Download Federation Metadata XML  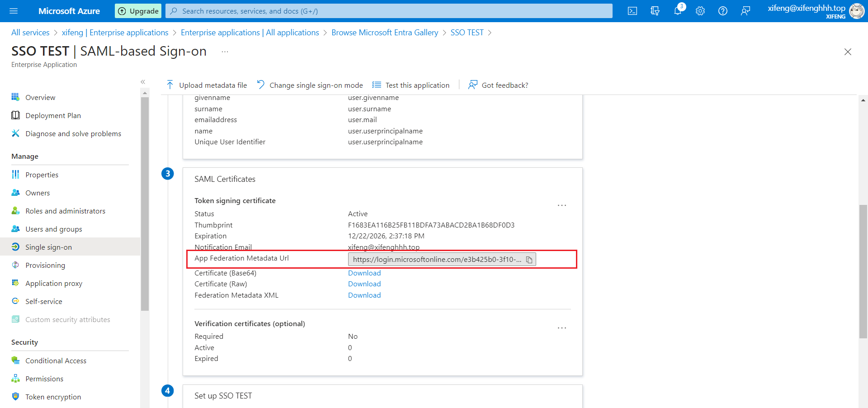pyautogui.click(x=364, y=295)
